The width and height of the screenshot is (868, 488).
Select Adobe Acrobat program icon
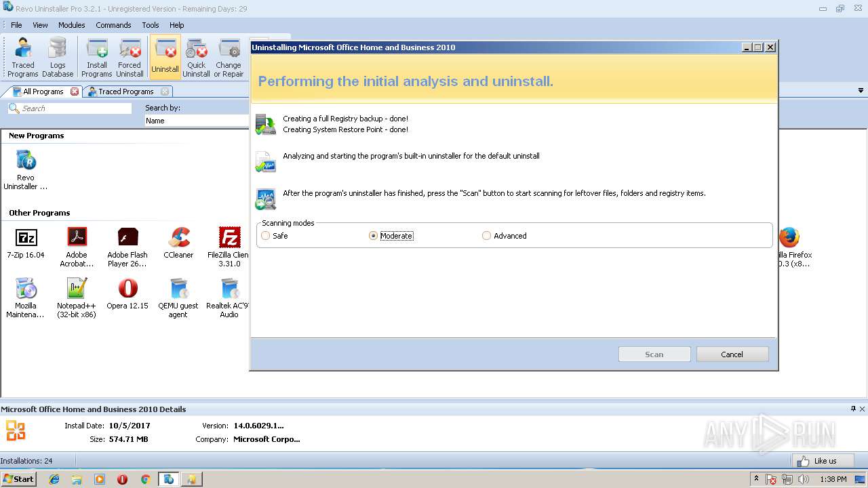77,247
